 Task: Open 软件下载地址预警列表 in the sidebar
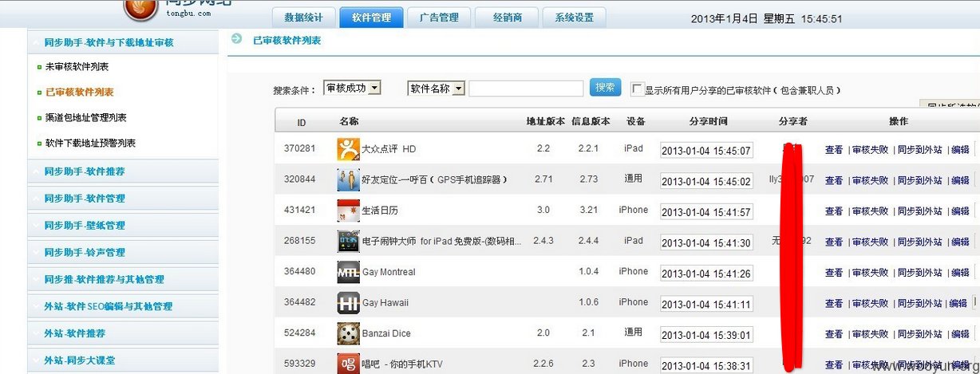click(x=90, y=144)
